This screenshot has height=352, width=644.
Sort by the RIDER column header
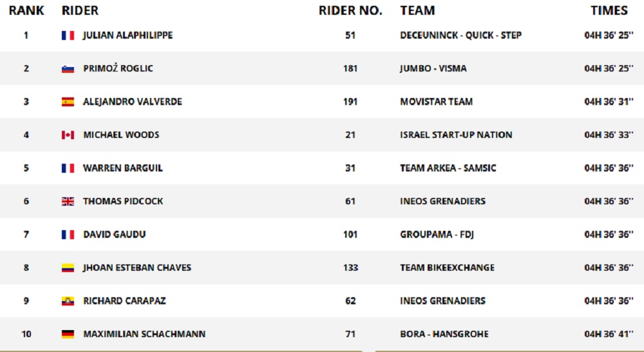point(80,11)
